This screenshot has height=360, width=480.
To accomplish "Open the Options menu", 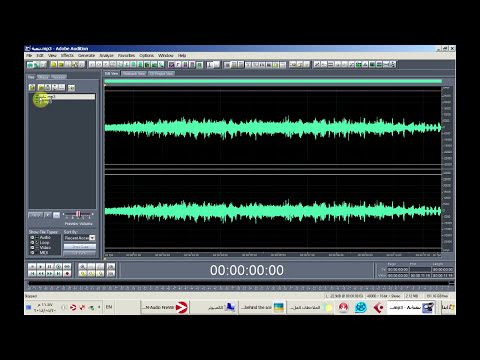I will tap(147, 55).
